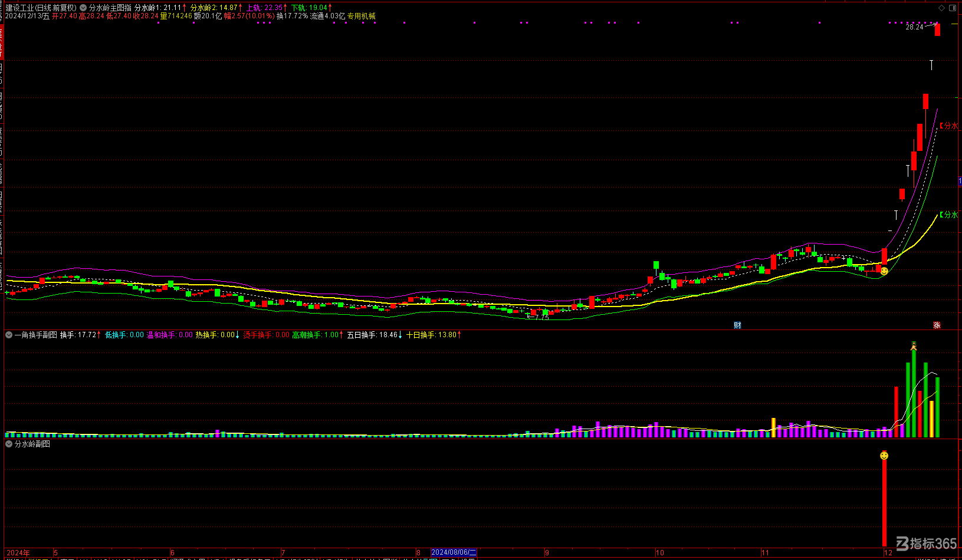The height and width of the screenshot is (560, 962).
Task: Click the 烫手换手: 0.00 reading
Action: pyautogui.click(x=266, y=335)
